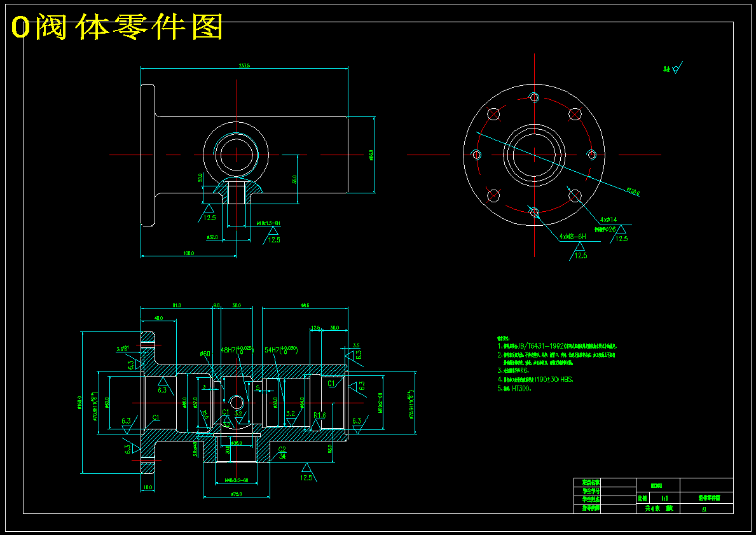This screenshot has width=756, height=535.
Task: Select the scale value "1:1" in the title block
Action: point(664,499)
